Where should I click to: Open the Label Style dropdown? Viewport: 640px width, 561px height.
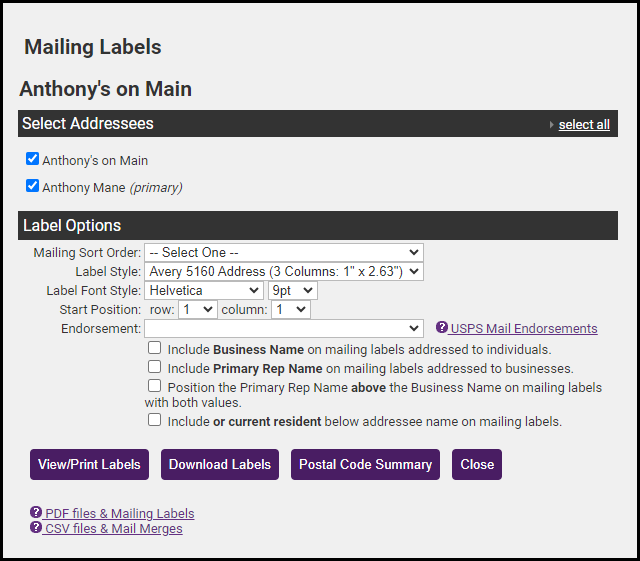click(x=284, y=271)
